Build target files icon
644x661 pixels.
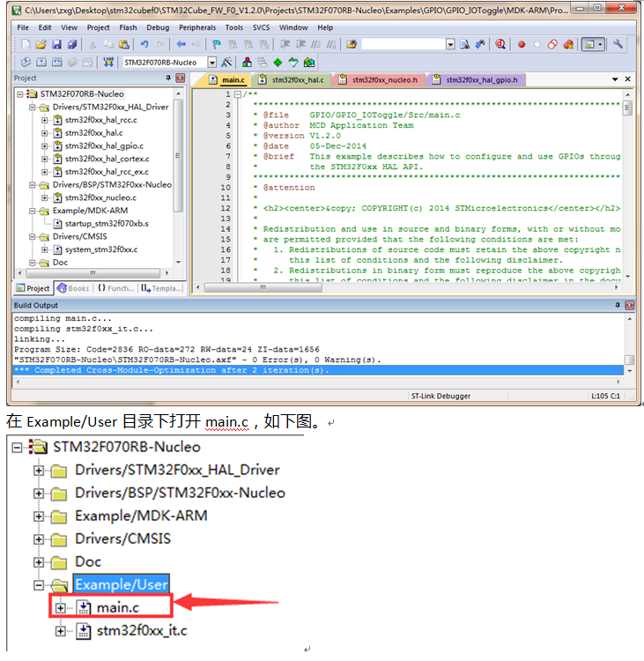point(41,63)
